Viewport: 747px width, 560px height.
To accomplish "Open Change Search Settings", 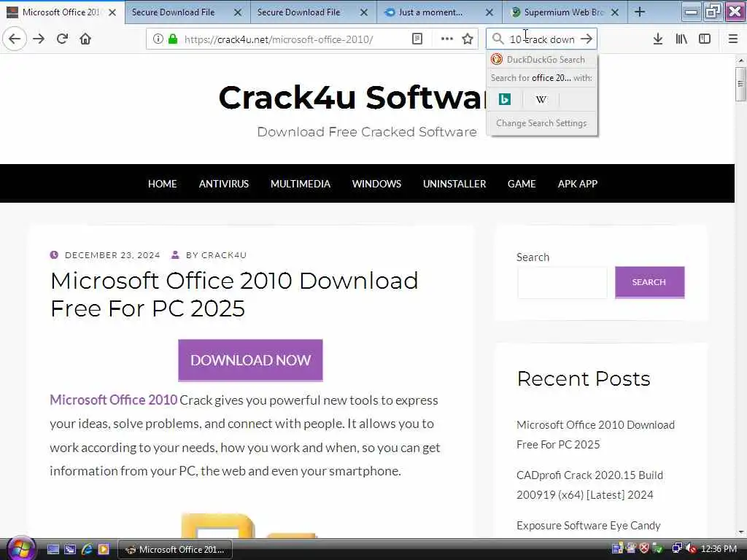I will (x=542, y=122).
